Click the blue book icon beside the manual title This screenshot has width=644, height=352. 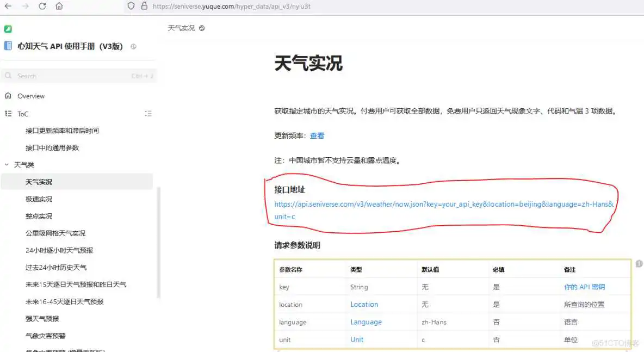click(x=8, y=46)
